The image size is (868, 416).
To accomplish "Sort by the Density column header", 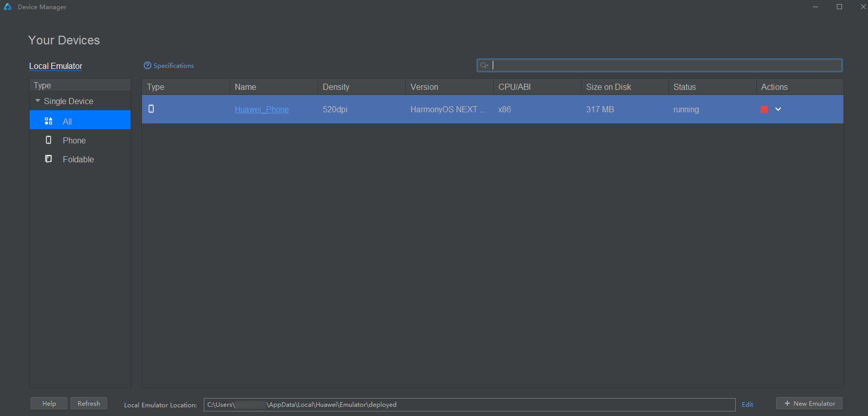I will point(361,87).
